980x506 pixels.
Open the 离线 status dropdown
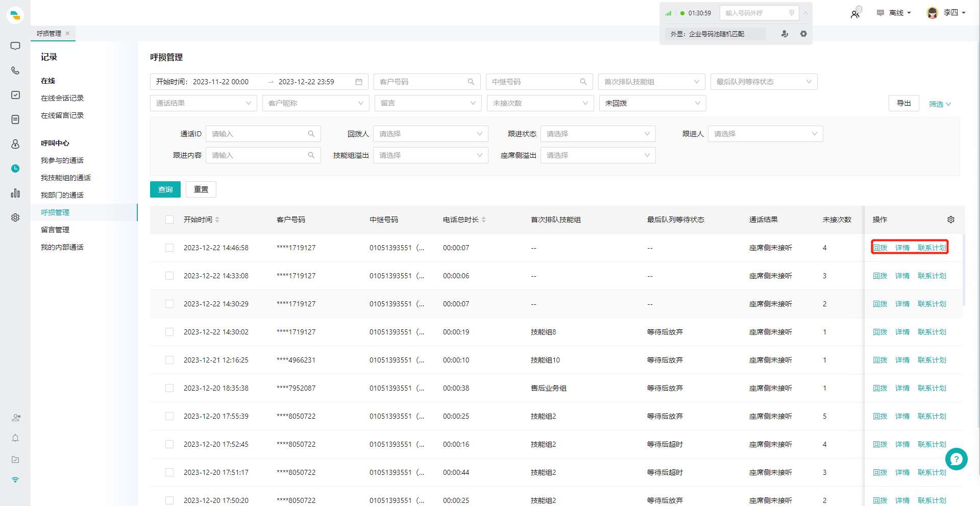(894, 13)
